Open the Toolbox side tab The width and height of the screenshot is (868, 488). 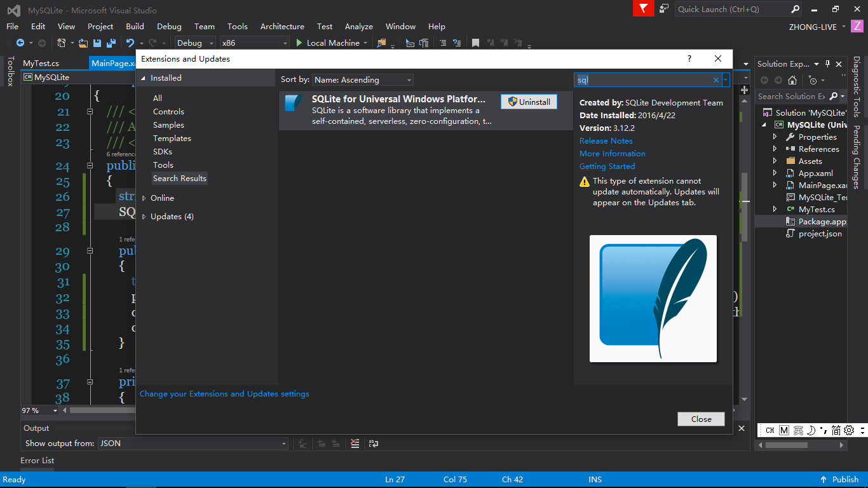pyautogui.click(x=10, y=71)
